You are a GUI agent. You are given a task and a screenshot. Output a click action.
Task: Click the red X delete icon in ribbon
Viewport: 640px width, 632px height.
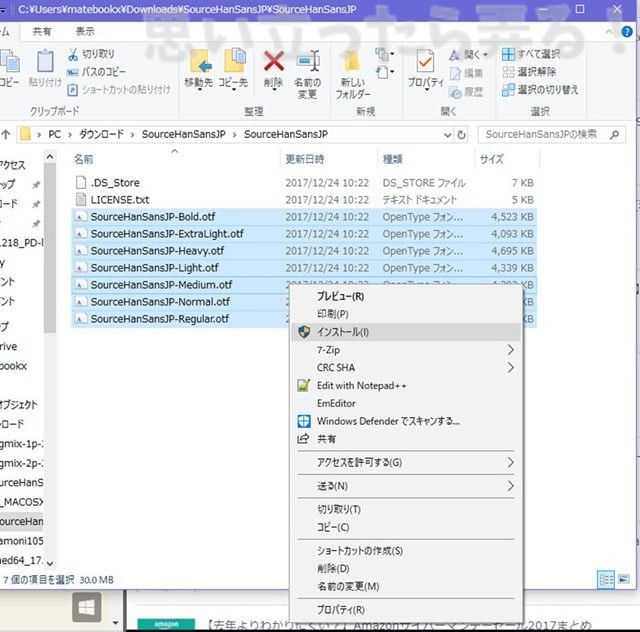coord(273,62)
